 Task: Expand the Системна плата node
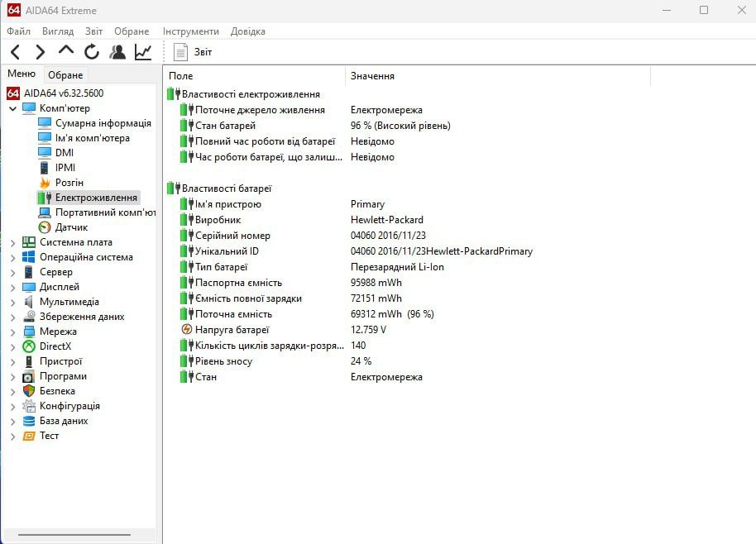coord(13,243)
